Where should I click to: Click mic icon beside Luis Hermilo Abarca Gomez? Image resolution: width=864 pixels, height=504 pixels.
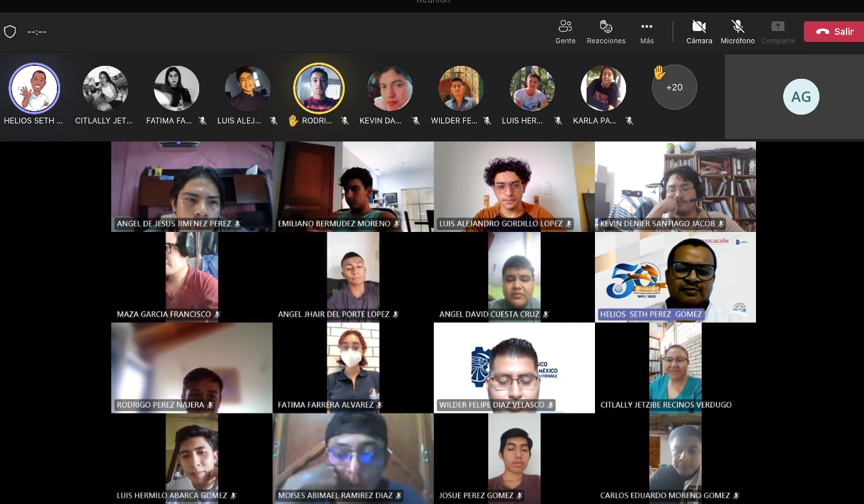[233, 496]
